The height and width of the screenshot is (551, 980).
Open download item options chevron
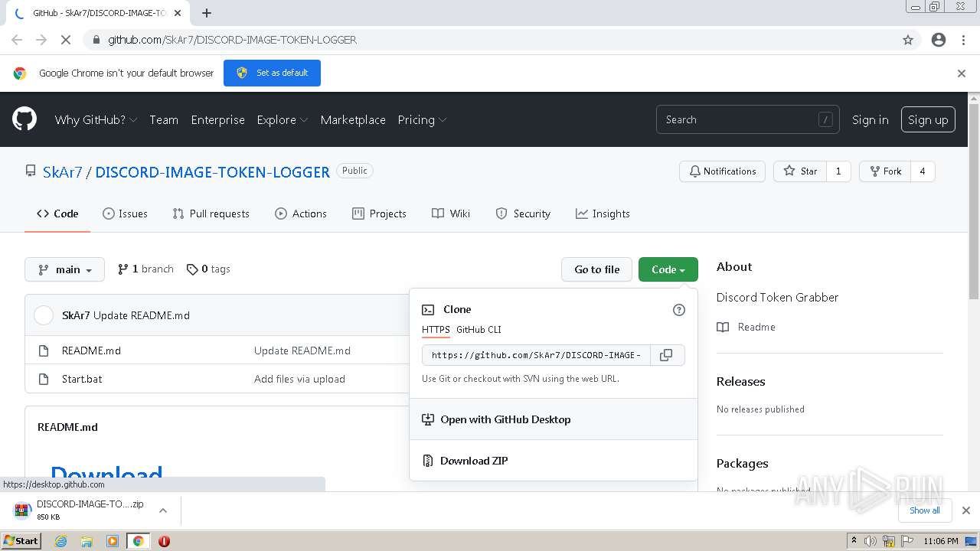[x=163, y=510]
